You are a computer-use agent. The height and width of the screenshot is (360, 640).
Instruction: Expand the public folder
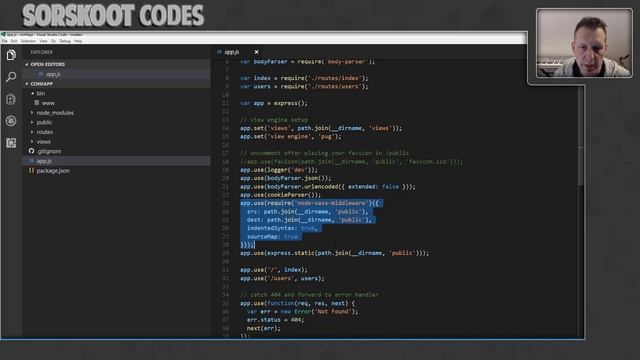pos(32,122)
